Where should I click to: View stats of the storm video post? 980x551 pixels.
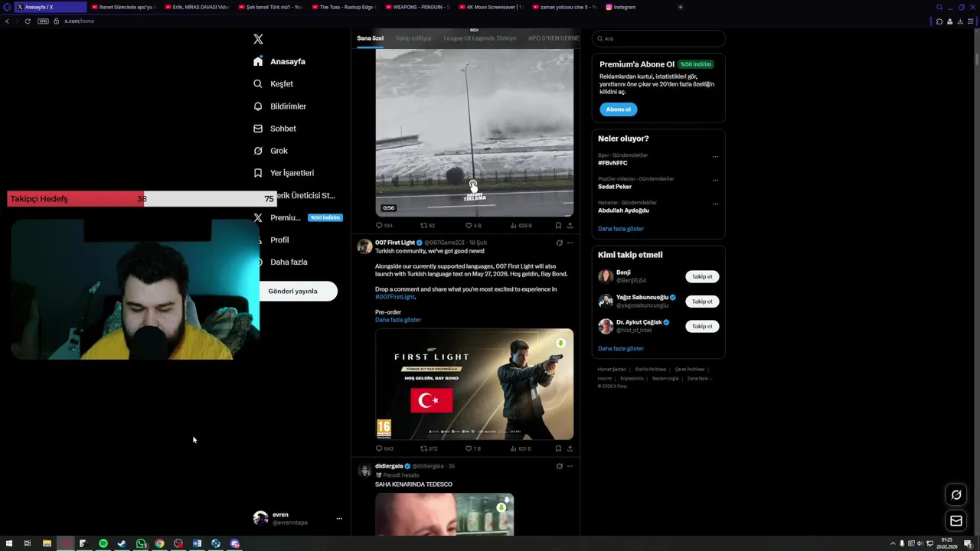point(520,226)
